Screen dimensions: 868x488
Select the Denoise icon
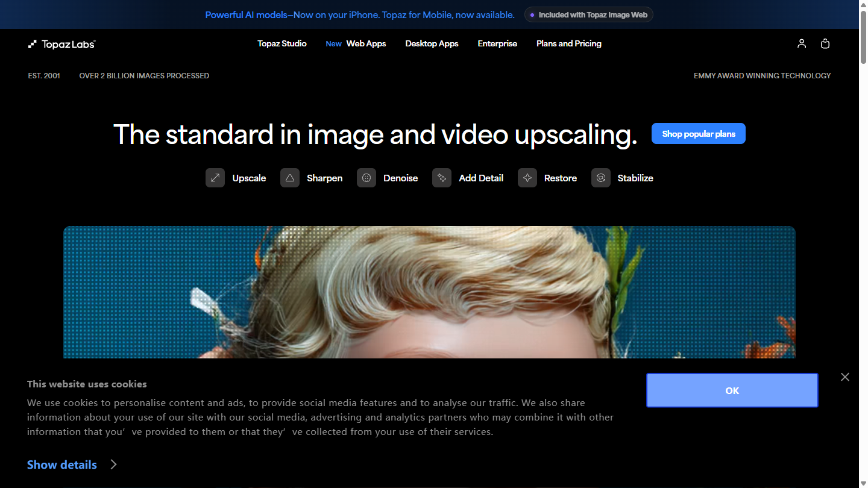pos(366,178)
